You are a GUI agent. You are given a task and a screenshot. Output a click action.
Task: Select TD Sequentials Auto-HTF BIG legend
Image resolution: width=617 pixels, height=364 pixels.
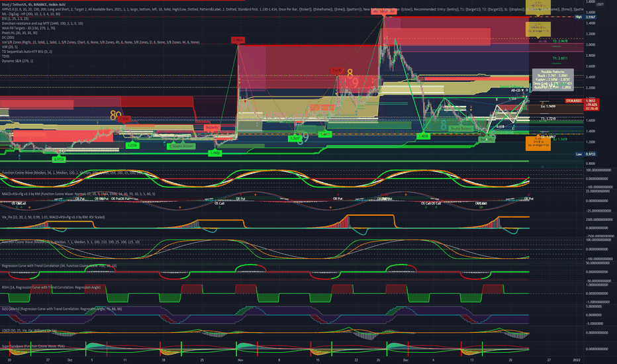coord(26,52)
